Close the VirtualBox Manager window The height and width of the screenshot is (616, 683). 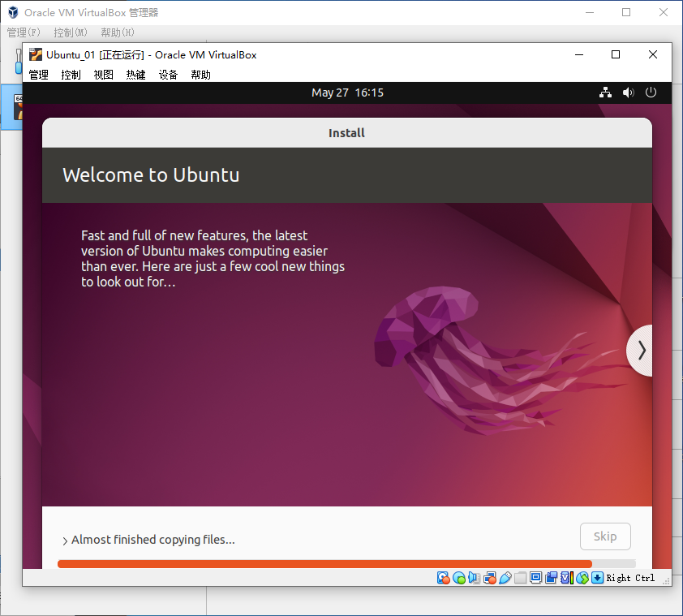coord(663,13)
